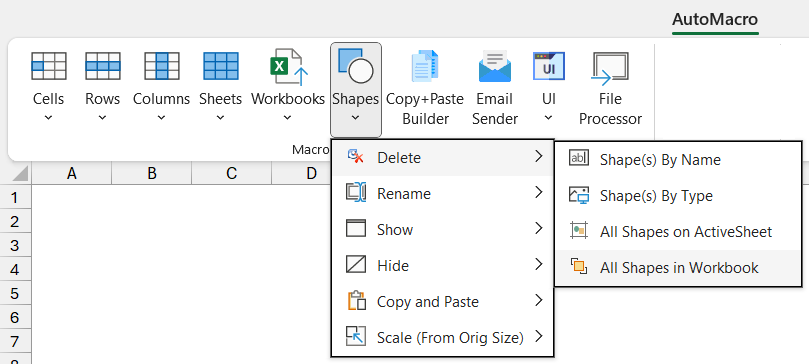Click the File Processor label
The width and height of the screenshot is (809, 364).
click(610, 109)
